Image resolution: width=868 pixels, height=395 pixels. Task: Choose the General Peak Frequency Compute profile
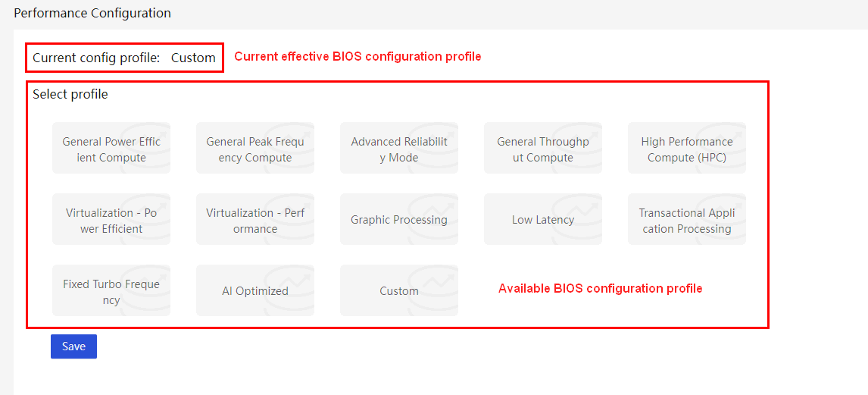255,148
